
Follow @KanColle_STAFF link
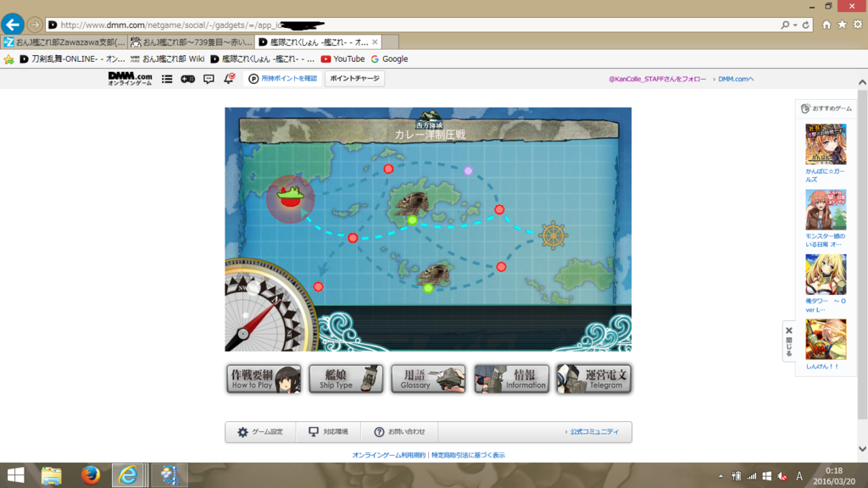tap(658, 79)
